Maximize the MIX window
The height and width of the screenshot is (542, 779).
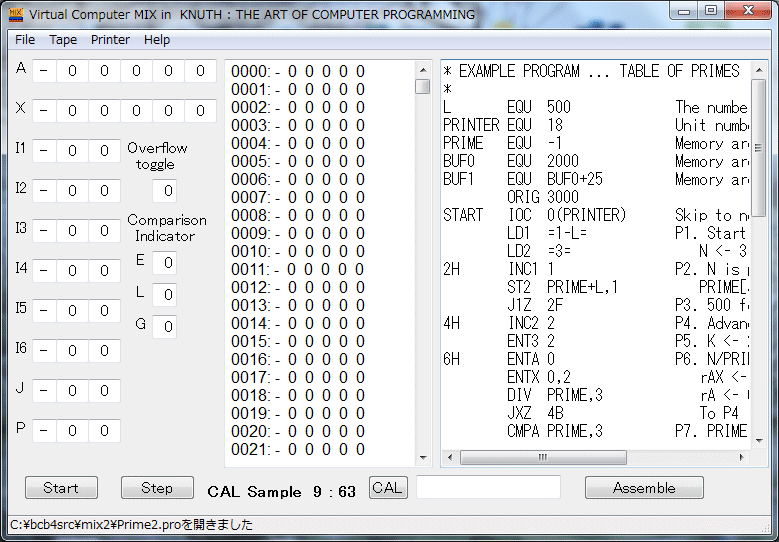(x=711, y=11)
